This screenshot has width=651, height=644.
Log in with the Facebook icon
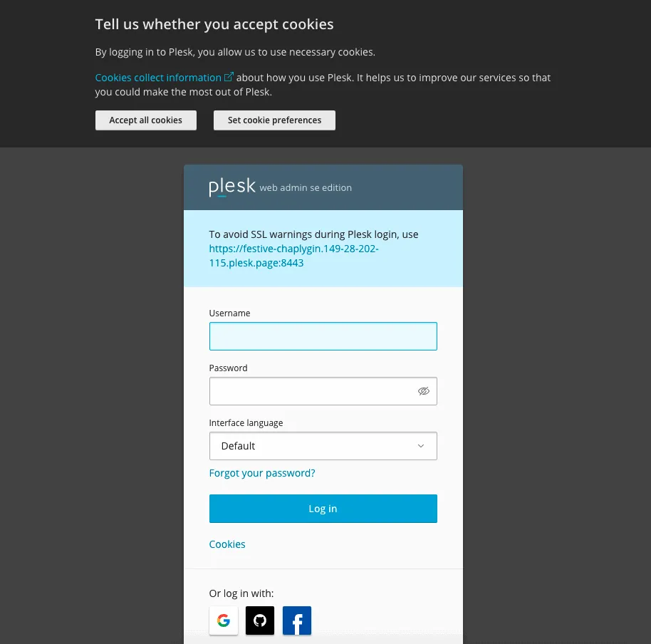[x=296, y=620]
